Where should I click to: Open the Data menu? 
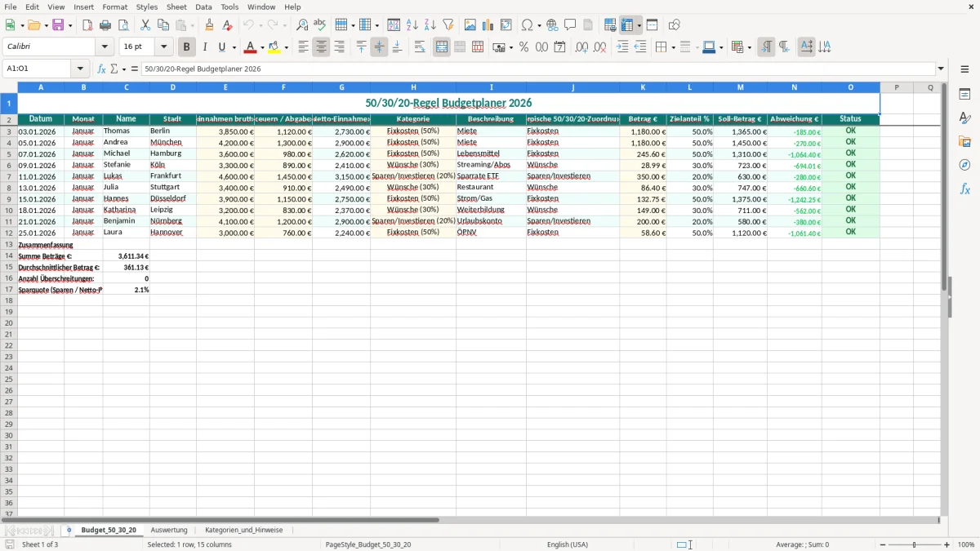coord(203,7)
